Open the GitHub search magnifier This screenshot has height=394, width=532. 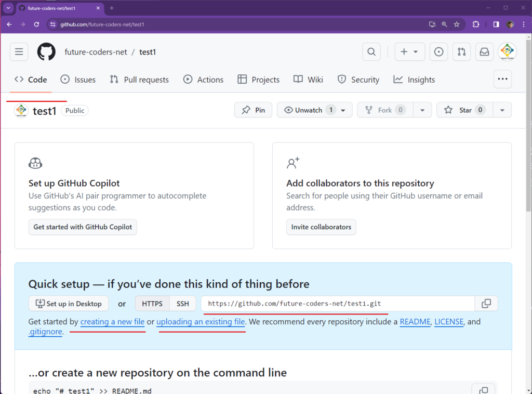click(x=371, y=52)
